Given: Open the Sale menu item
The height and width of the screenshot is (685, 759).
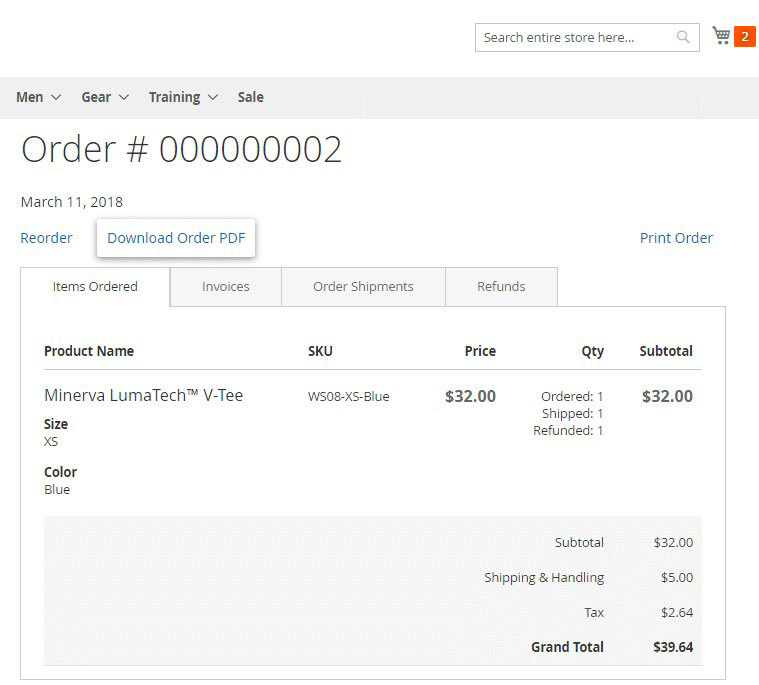Looking at the screenshot, I should pos(251,97).
